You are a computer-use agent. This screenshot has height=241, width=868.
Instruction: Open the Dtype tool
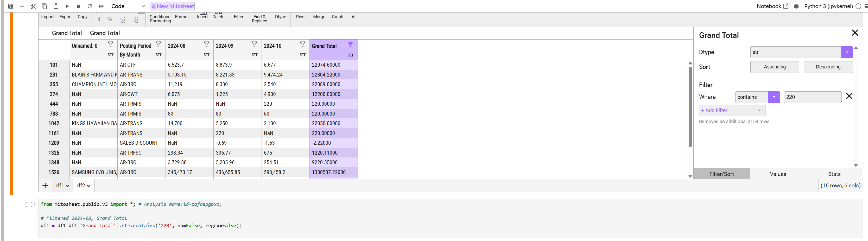click(x=280, y=17)
